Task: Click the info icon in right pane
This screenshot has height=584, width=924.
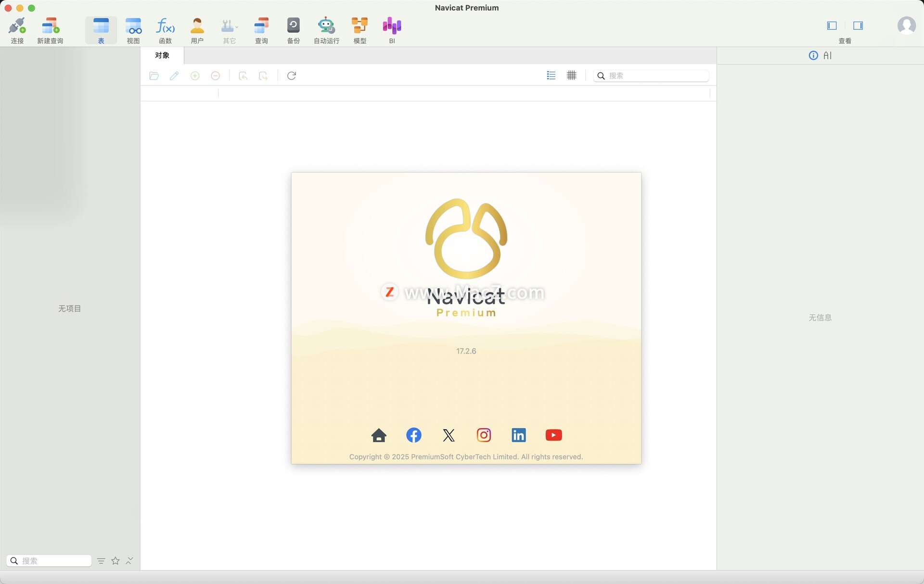Action: click(813, 55)
